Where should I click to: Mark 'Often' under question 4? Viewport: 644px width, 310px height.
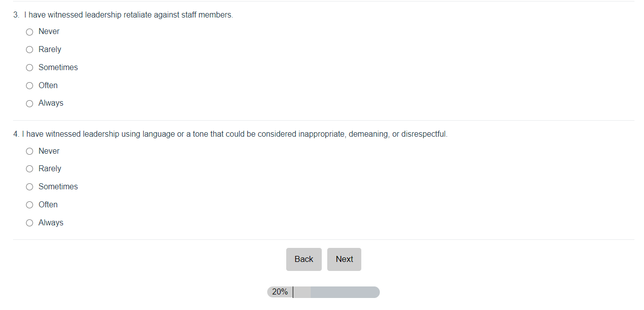click(30, 205)
